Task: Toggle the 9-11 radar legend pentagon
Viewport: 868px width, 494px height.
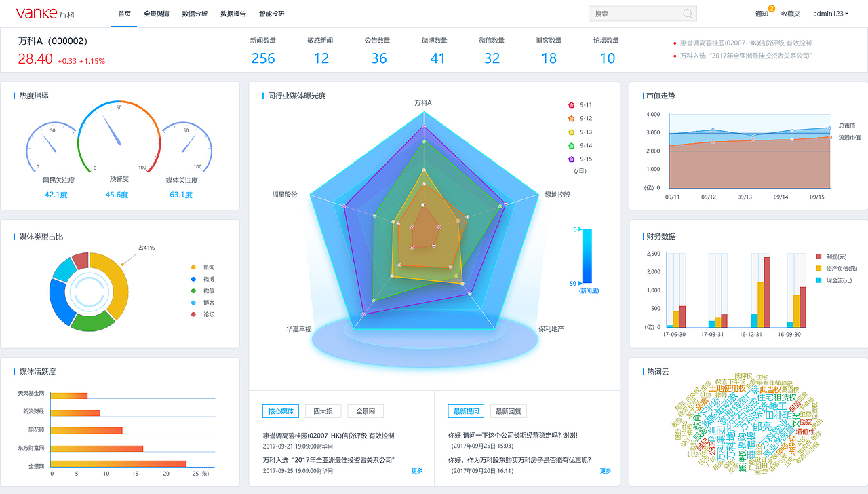Action: pos(571,105)
